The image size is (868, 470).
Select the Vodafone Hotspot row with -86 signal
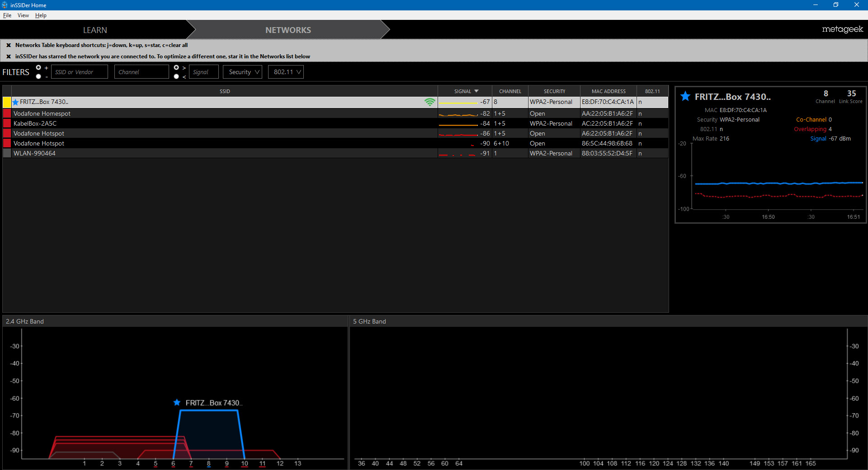335,133
